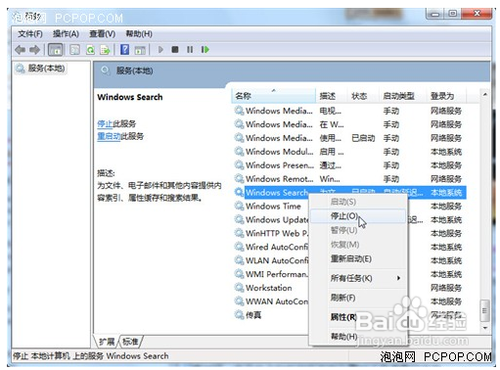Screen dimensions: 500x370
Task: Choose 重新启动(E) in the context menu
Action: 358,259
